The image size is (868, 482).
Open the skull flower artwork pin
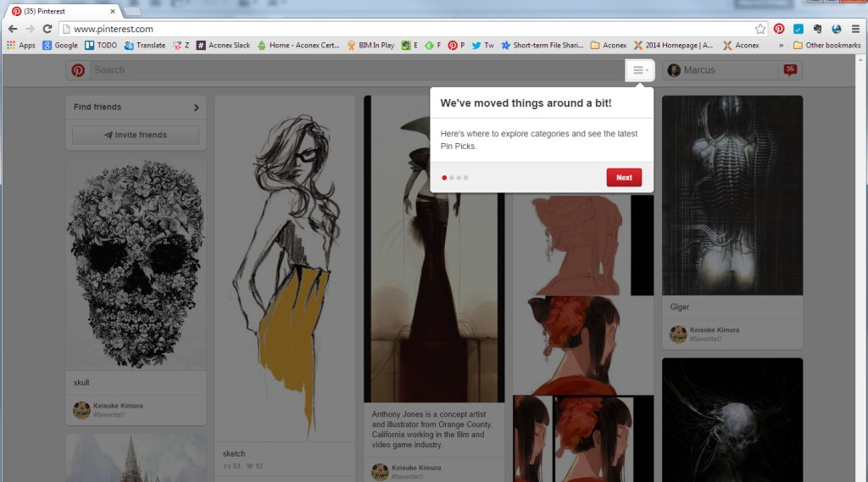[x=136, y=263]
